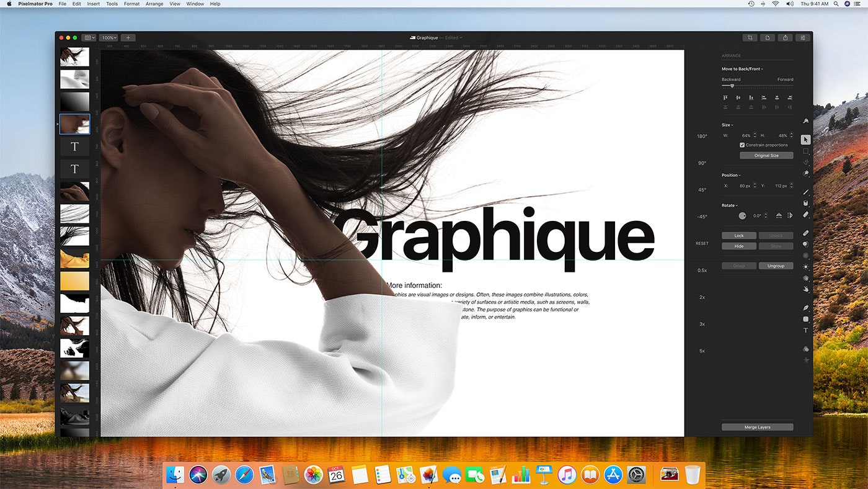Open the 100% zoom level dropdown
Image resolution: width=868 pixels, height=489 pixels.
click(x=108, y=37)
